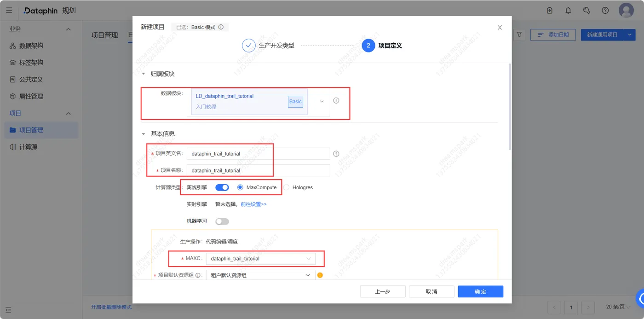Open the wrench tools icon in the header
The height and width of the screenshot is (319, 644).
click(586, 11)
